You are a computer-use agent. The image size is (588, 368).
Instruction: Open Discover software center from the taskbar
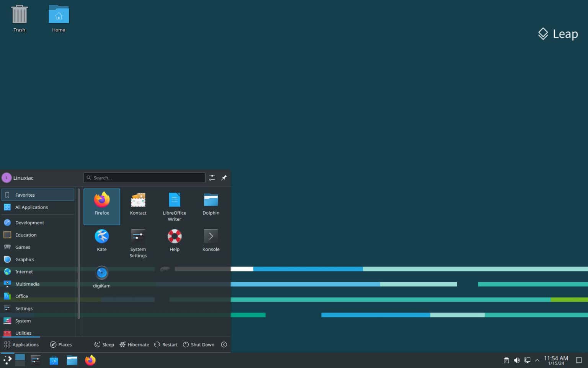[x=54, y=360]
